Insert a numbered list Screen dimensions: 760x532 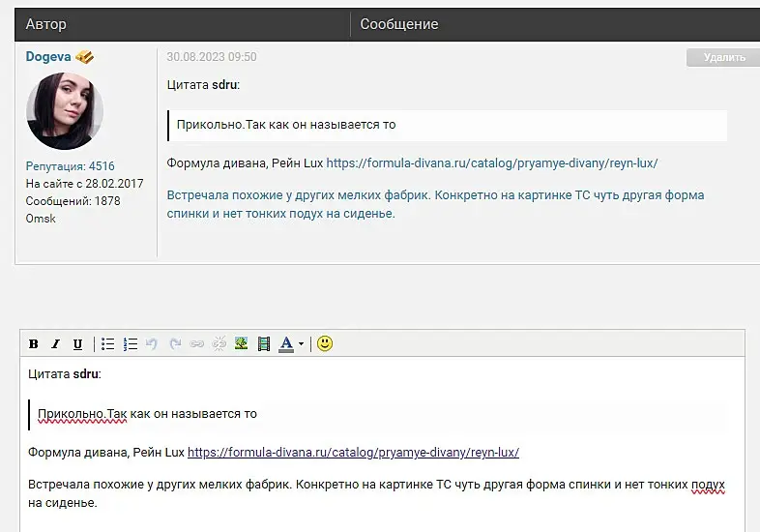(x=131, y=343)
